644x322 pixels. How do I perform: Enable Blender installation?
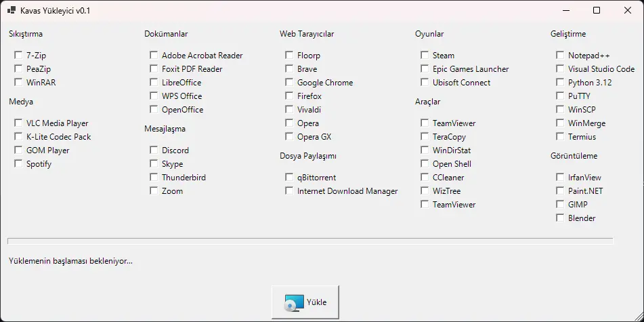tap(560, 218)
